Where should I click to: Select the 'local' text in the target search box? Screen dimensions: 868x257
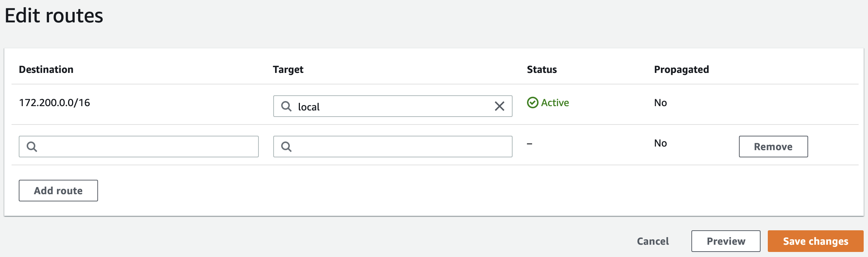pyautogui.click(x=309, y=106)
